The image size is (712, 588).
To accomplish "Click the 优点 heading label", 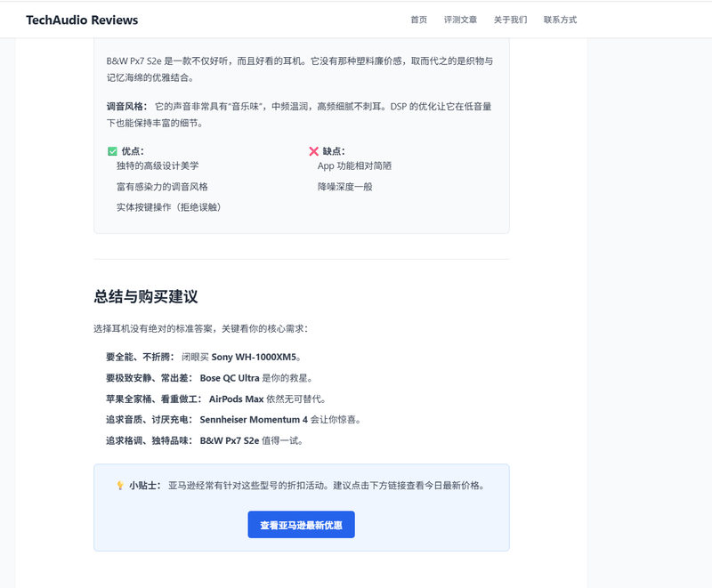I will (x=133, y=151).
